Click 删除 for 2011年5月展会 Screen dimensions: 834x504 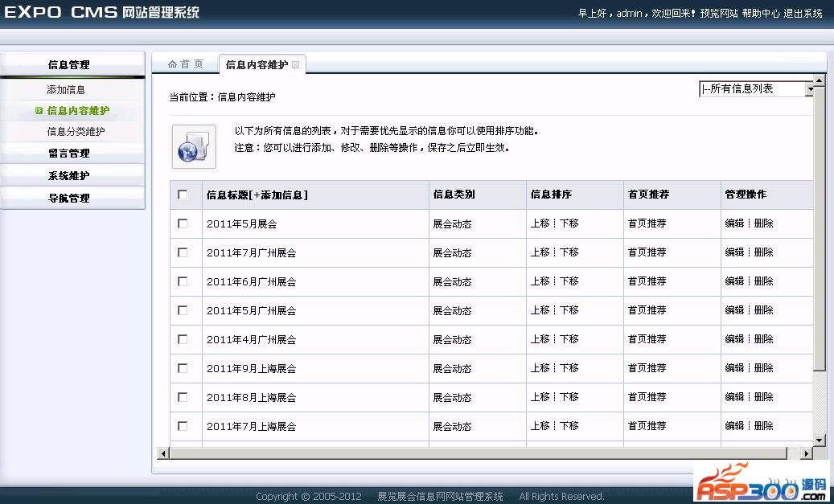pyautogui.click(x=764, y=223)
